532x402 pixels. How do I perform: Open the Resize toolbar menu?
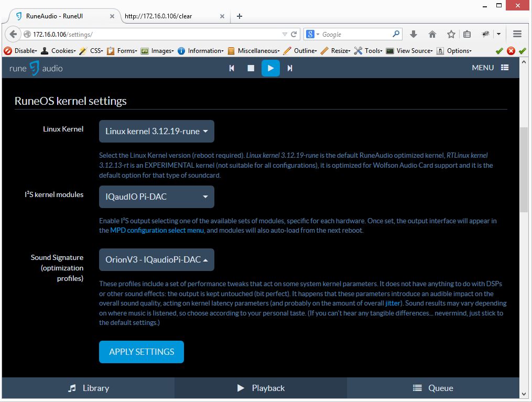coord(335,51)
